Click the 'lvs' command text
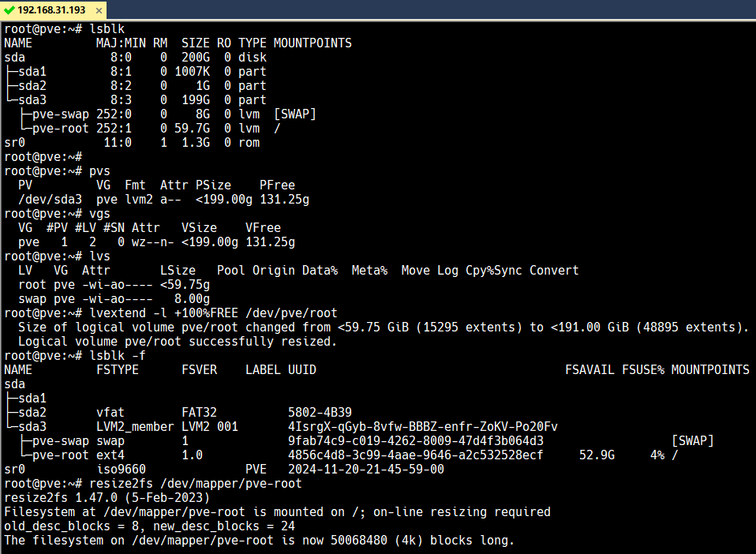This screenshot has width=756, height=554. pyautogui.click(x=99, y=256)
